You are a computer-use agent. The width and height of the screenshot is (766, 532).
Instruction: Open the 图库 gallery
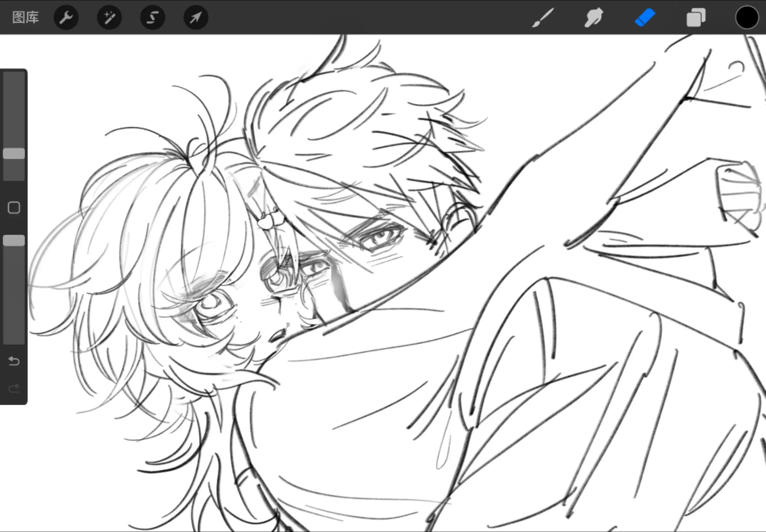(25, 17)
